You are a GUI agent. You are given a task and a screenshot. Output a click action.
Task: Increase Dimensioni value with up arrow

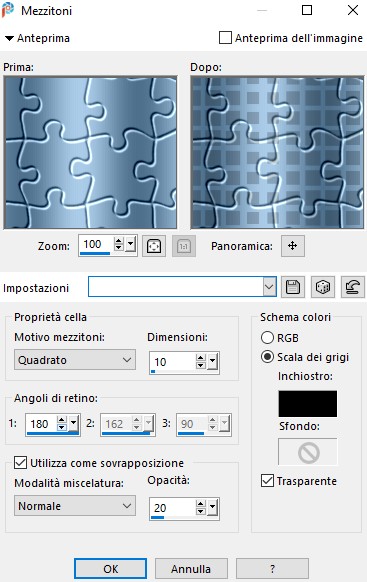pyautogui.click(x=201, y=358)
